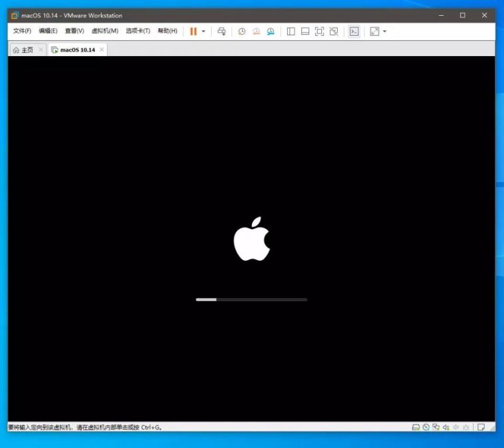Toggle the console view icon
This screenshot has height=448, width=504.
(354, 31)
